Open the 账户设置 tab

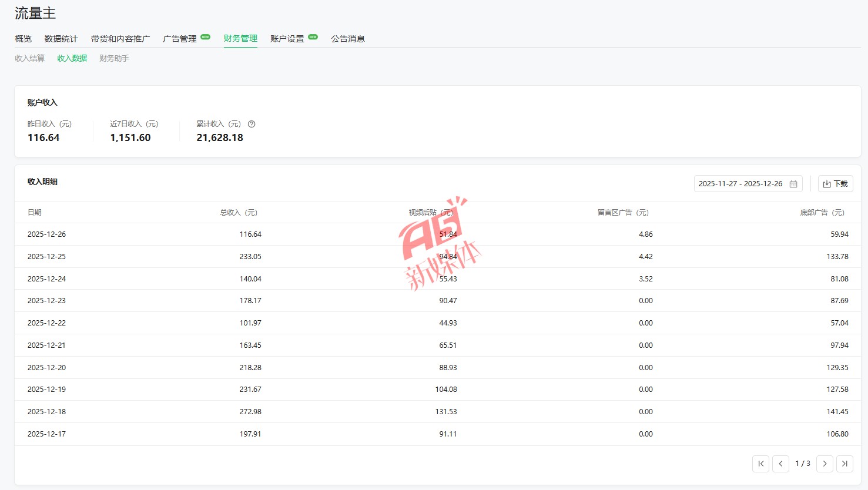[287, 39]
